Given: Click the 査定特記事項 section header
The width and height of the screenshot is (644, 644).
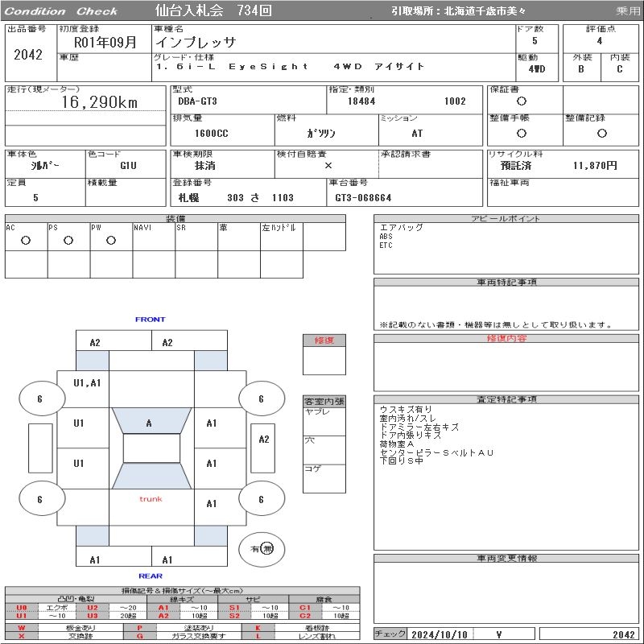Looking at the screenshot, I should [x=506, y=399].
